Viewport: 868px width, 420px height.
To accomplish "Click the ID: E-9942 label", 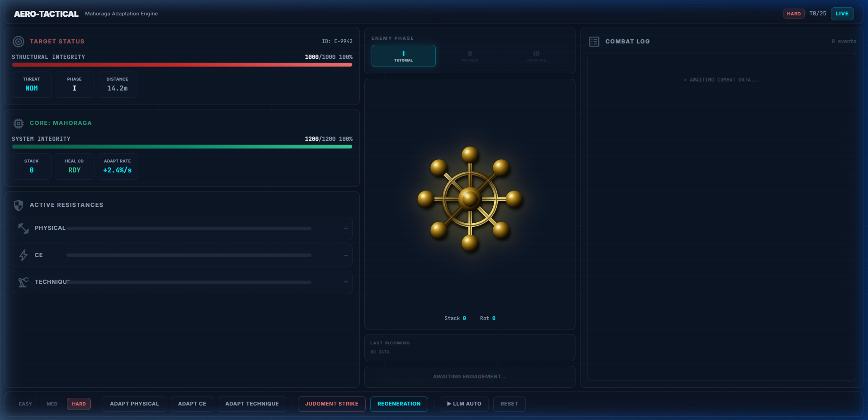I will pos(337,41).
